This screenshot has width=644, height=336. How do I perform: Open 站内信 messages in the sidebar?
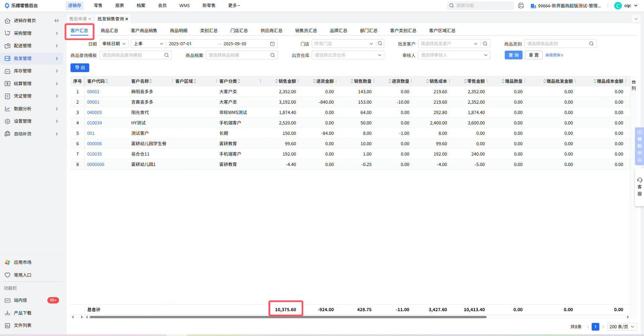click(x=20, y=300)
